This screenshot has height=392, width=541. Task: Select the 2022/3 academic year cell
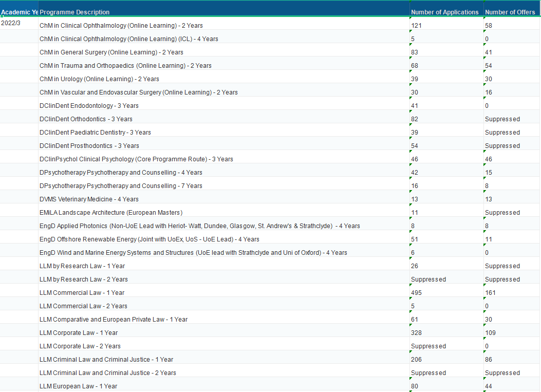[x=11, y=23]
